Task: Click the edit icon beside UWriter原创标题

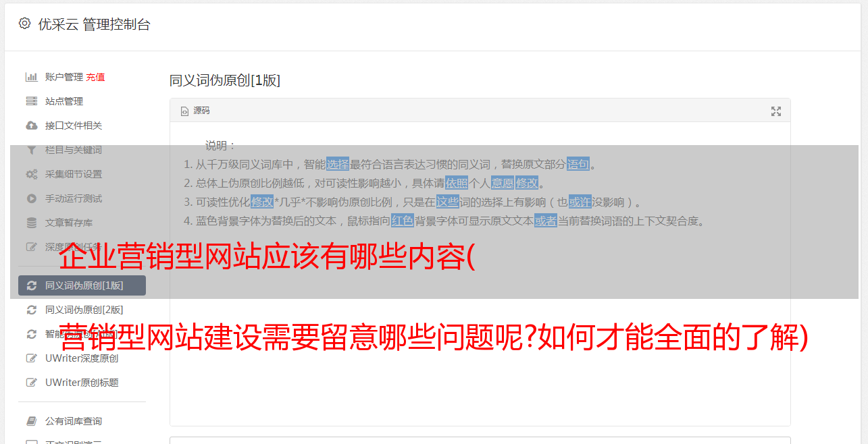Action: [x=31, y=383]
